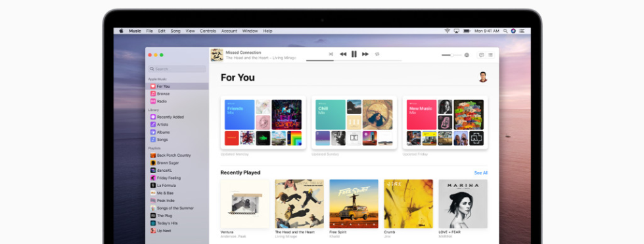The width and height of the screenshot is (644, 244).
Task: Open Browse in the sidebar
Action: pos(177,94)
